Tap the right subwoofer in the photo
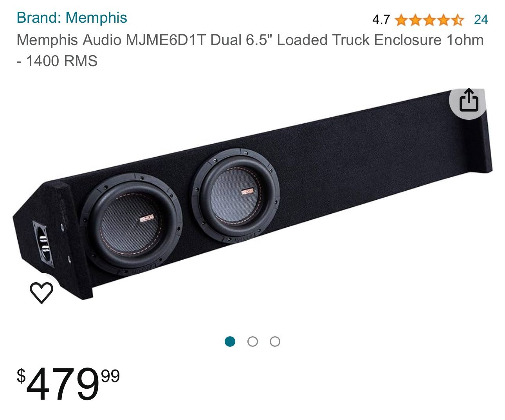505x420 pixels. coord(236,195)
